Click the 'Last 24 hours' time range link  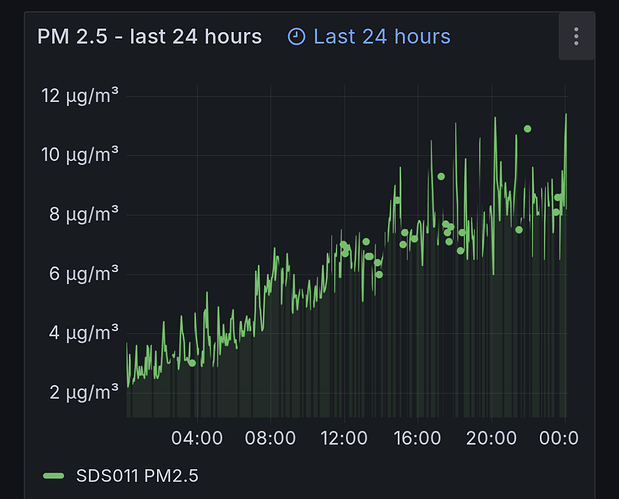click(381, 37)
